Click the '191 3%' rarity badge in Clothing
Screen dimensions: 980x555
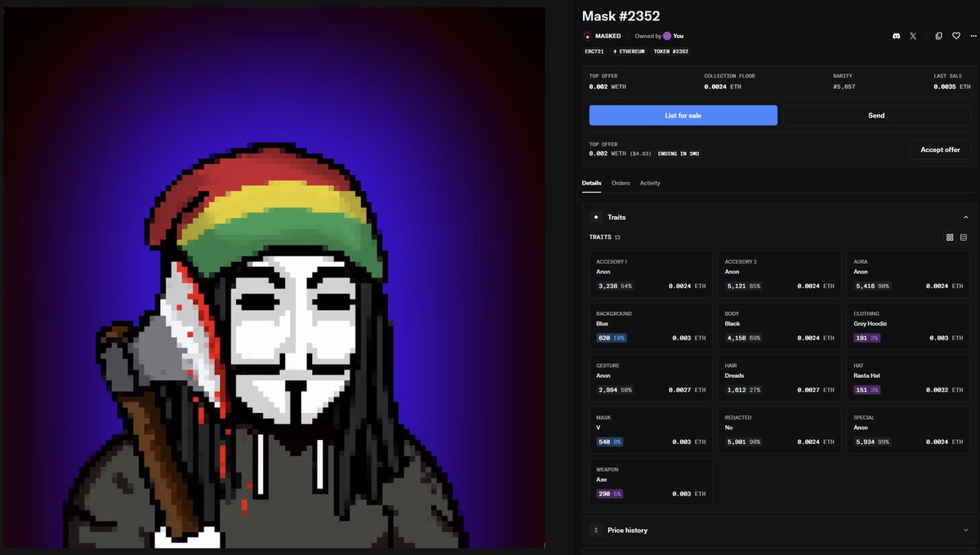868,338
